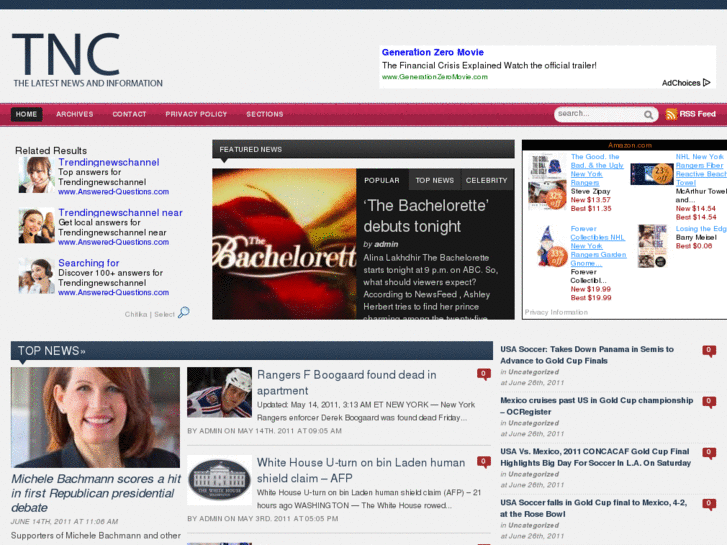Image resolution: width=727 pixels, height=545 pixels.
Task: Open the Sections menu
Action: tap(265, 114)
